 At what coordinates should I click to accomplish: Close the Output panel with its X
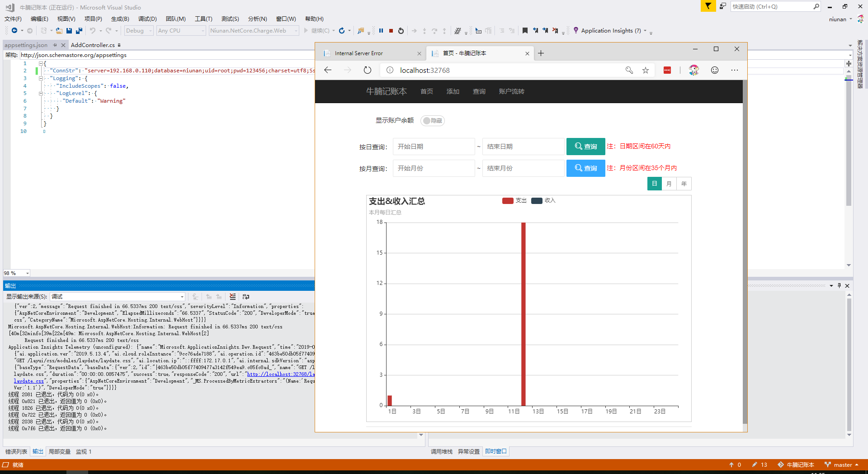847,286
